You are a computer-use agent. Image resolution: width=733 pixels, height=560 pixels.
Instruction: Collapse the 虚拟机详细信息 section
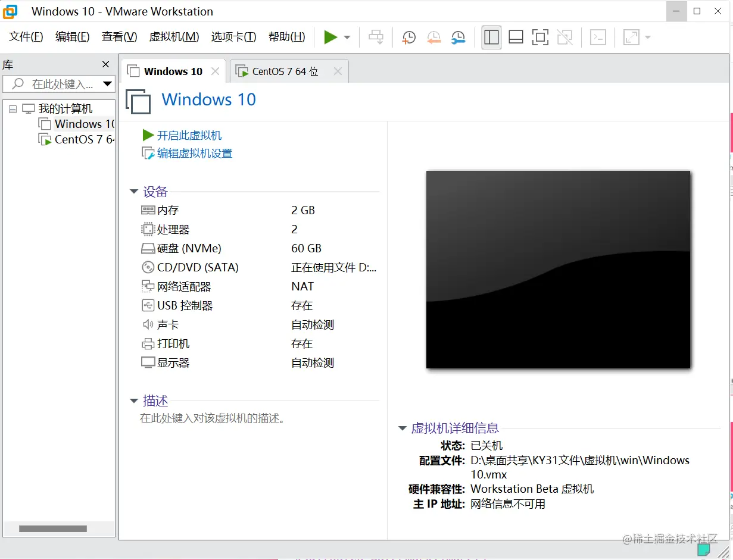[x=403, y=428]
